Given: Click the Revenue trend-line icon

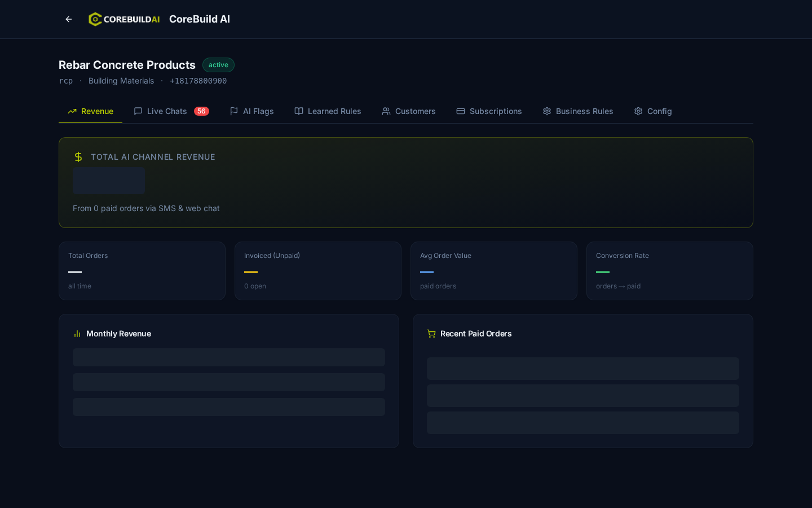Looking at the screenshot, I should [72, 111].
